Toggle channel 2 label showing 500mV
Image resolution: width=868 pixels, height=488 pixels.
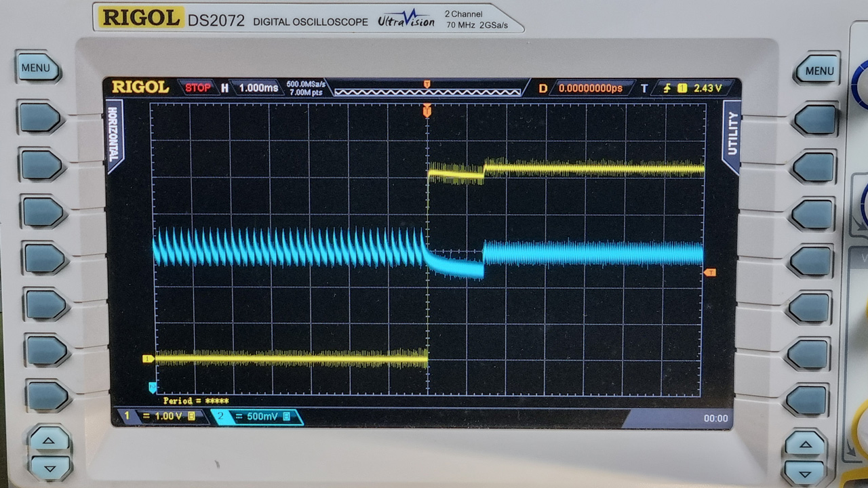coord(258,416)
